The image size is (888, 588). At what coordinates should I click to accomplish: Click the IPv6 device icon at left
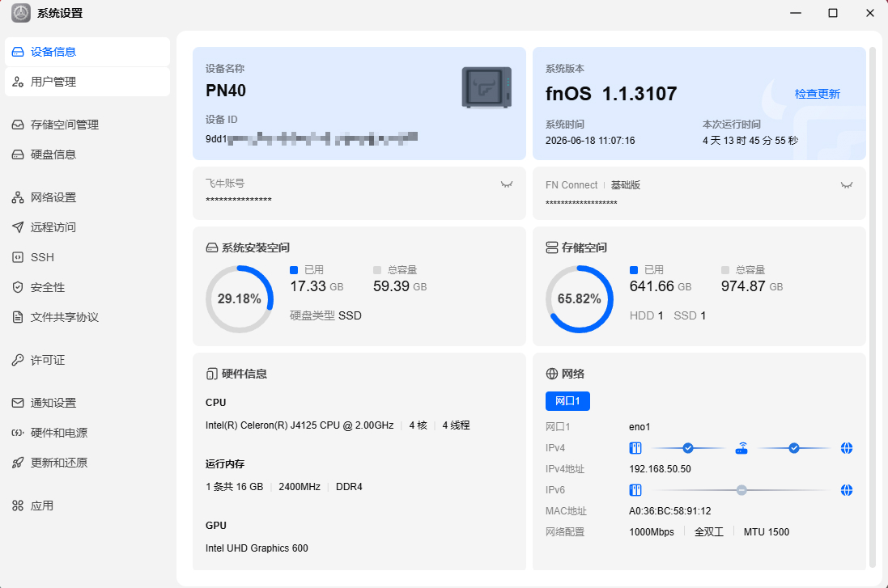635,490
